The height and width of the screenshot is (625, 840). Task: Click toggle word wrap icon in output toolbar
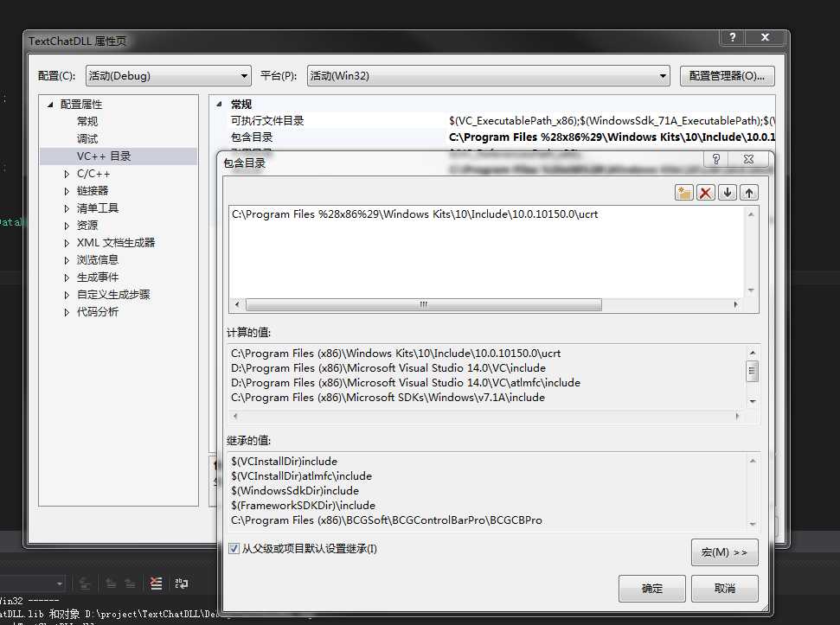click(182, 584)
